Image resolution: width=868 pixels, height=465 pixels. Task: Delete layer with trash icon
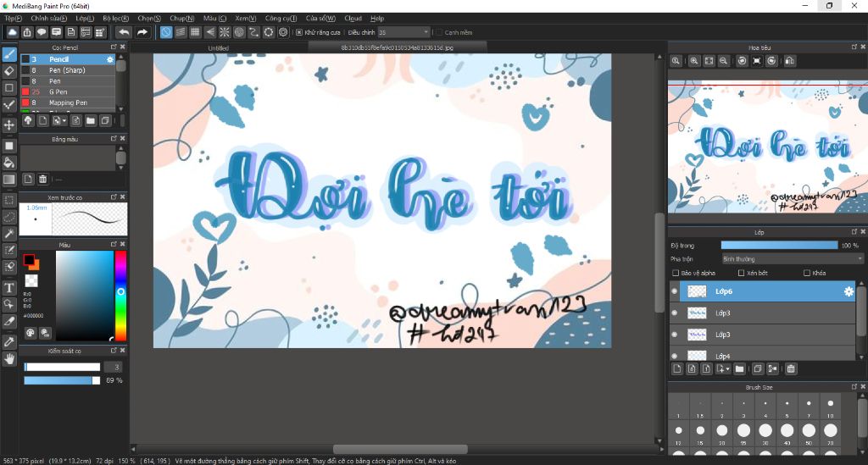click(791, 368)
